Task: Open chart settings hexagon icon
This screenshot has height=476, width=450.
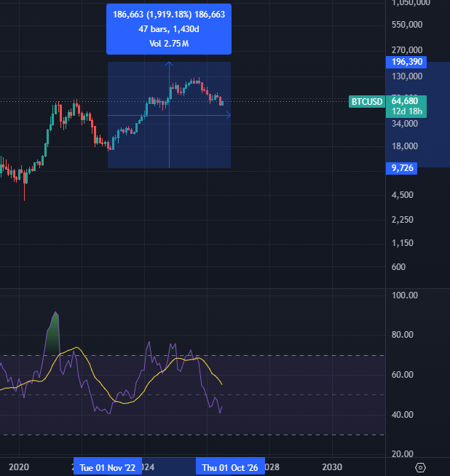Action: (420, 467)
